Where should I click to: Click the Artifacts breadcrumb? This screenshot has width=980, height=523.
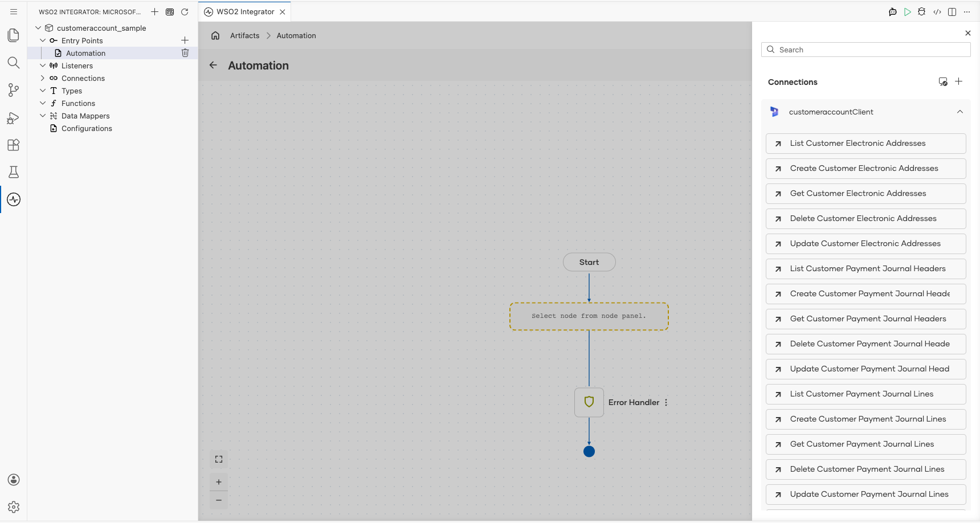coord(245,35)
